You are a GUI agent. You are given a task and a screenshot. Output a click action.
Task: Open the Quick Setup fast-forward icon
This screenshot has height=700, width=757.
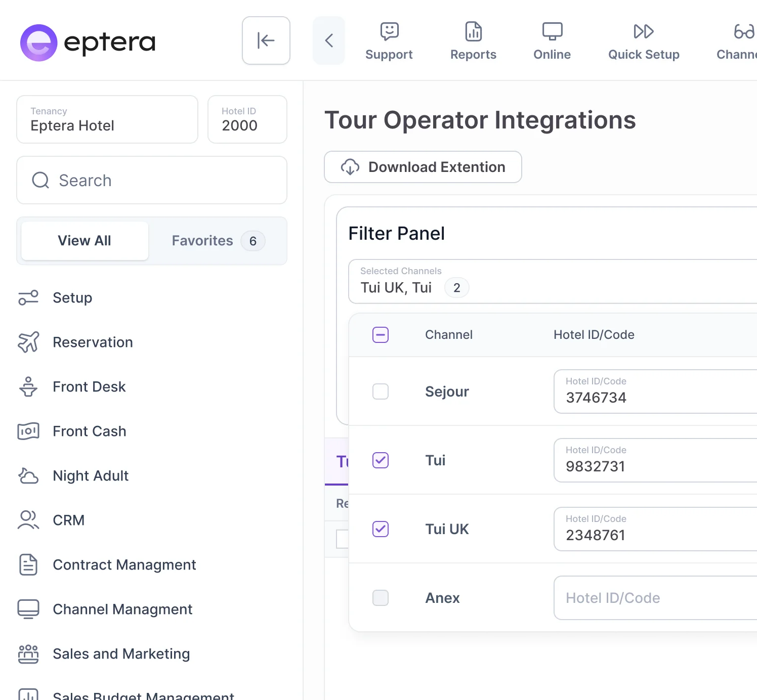[644, 31]
